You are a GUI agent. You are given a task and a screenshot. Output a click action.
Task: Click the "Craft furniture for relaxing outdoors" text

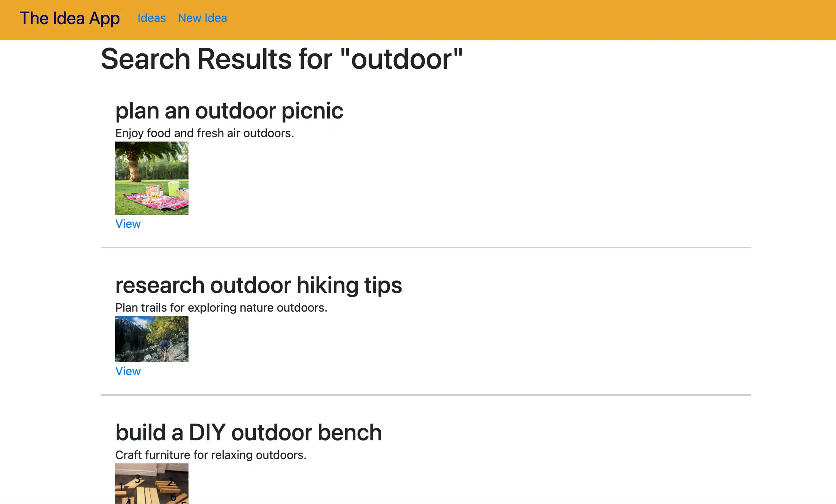[210, 455]
